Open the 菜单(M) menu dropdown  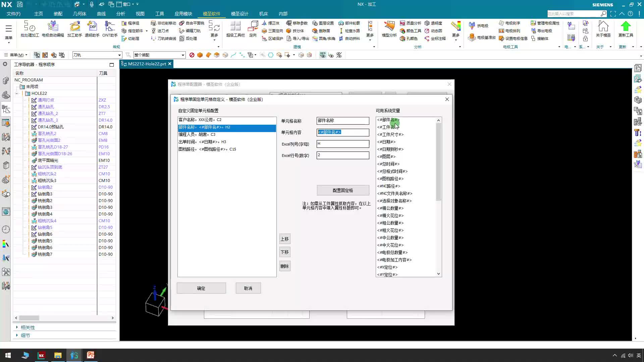[16, 55]
